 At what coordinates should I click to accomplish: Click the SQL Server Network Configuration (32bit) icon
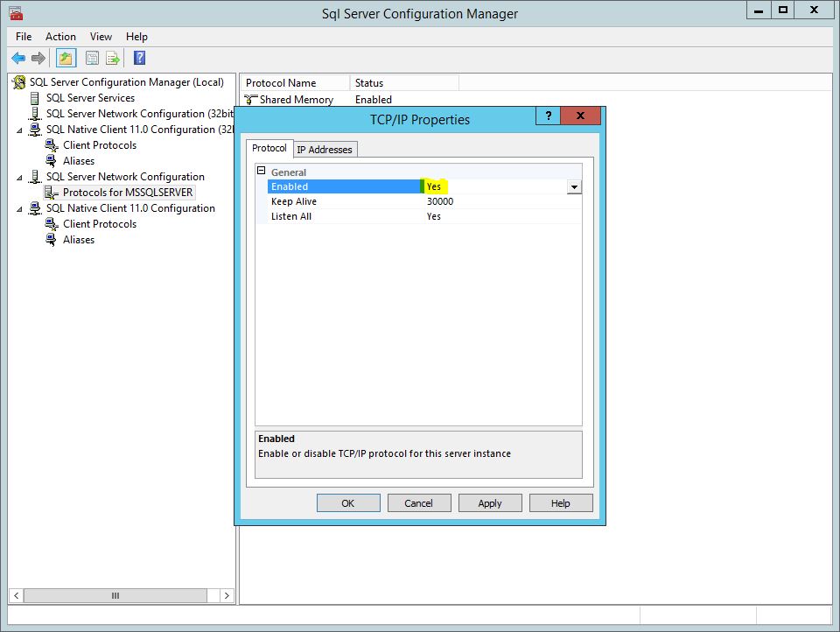[x=35, y=114]
